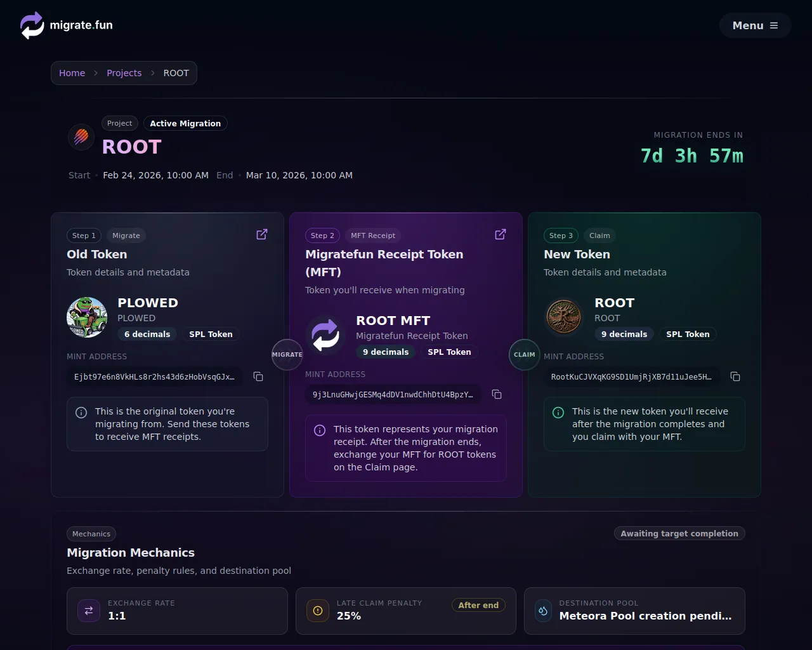Click the ROOT MFT token logo
Screen dimensions: 812x650
(x=325, y=335)
